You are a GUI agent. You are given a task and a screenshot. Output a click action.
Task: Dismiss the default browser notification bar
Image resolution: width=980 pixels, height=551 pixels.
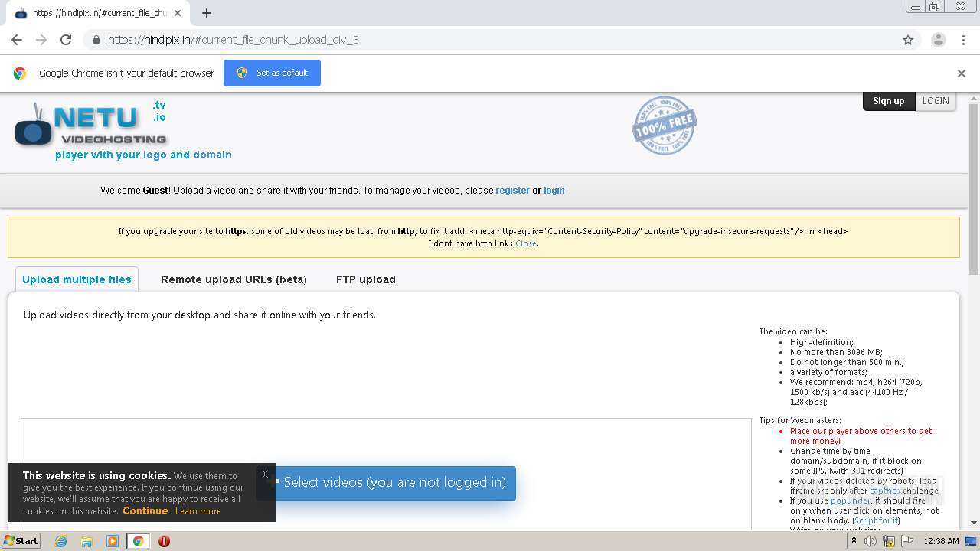point(962,73)
